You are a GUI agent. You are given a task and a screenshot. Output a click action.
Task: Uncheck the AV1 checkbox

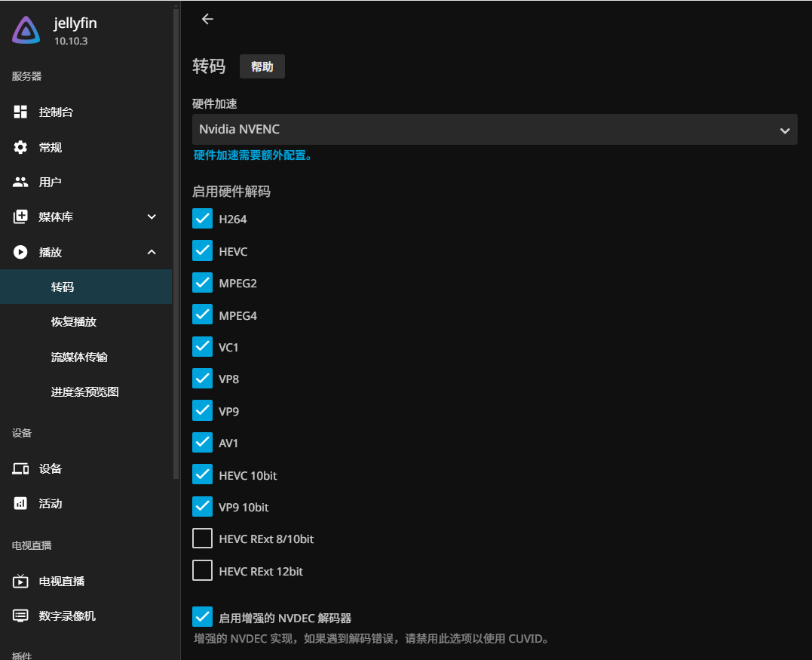203,443
